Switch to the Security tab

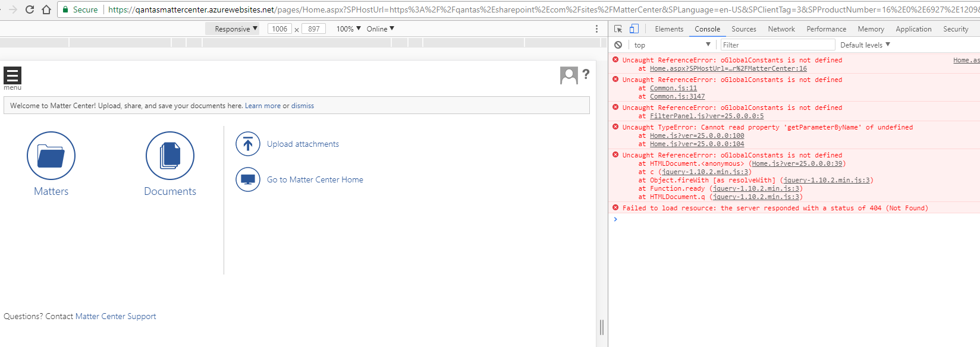pos(956,29)
